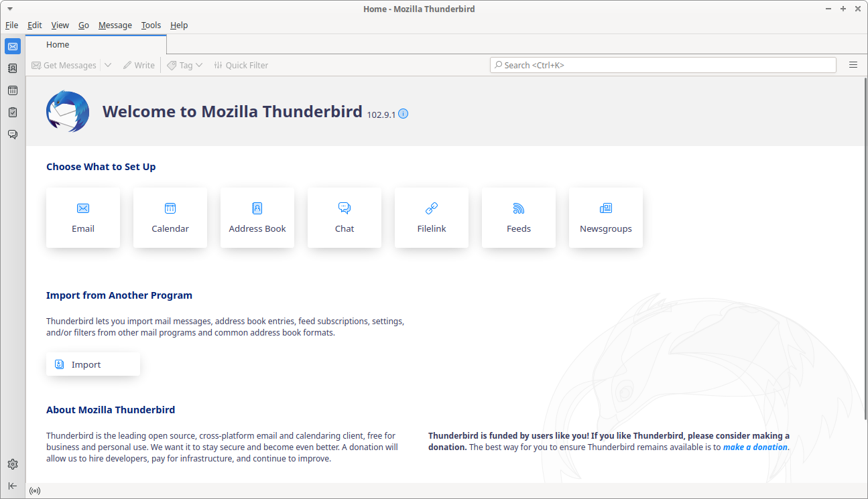Open the Tasks space in the sidebar
868x499 pixels.
point(13,113)
